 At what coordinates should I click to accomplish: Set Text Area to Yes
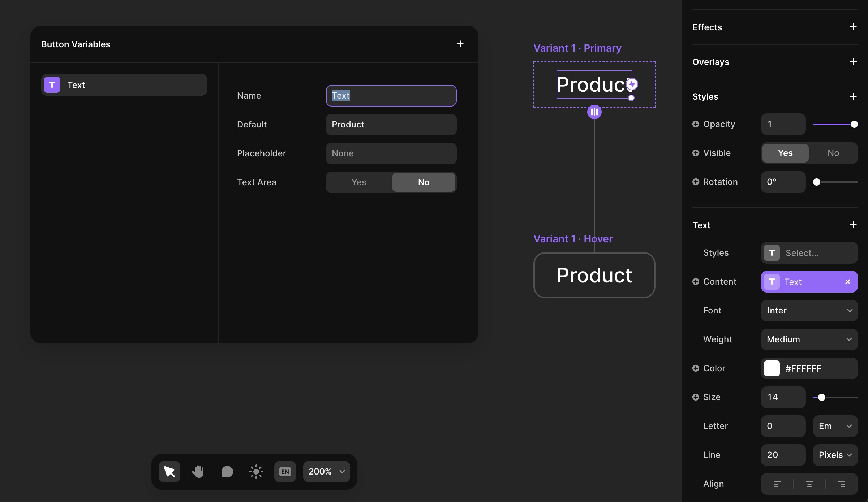click(x=359, y=182)
